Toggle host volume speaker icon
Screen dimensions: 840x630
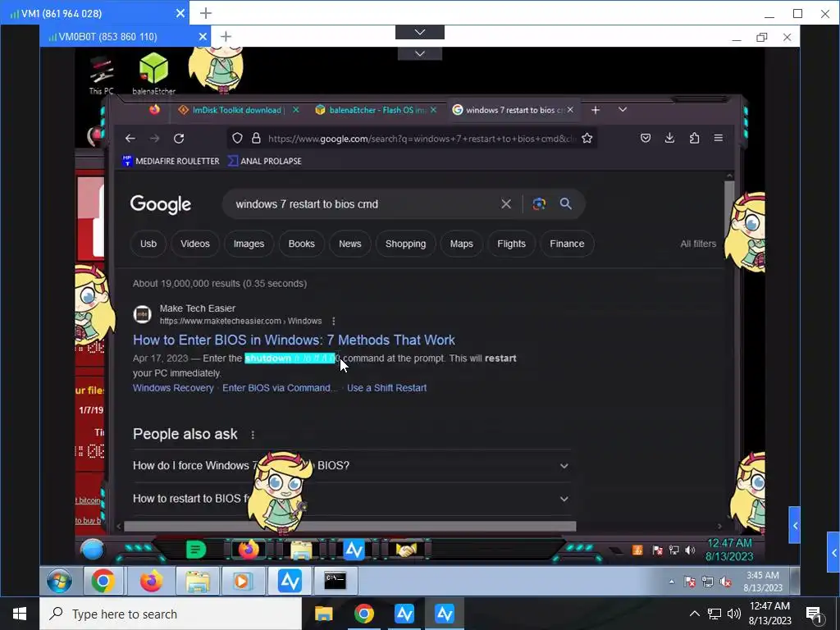coord(734,614)
